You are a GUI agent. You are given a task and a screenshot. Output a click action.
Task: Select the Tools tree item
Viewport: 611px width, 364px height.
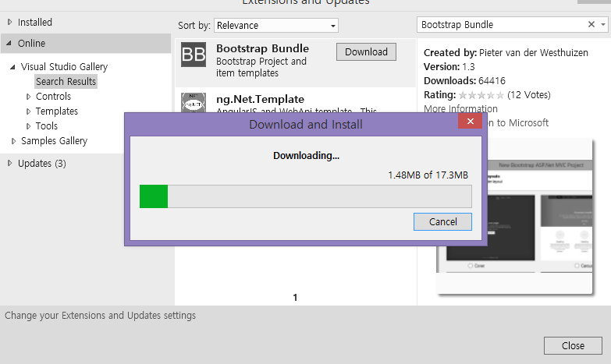click(x=47, y=126)
